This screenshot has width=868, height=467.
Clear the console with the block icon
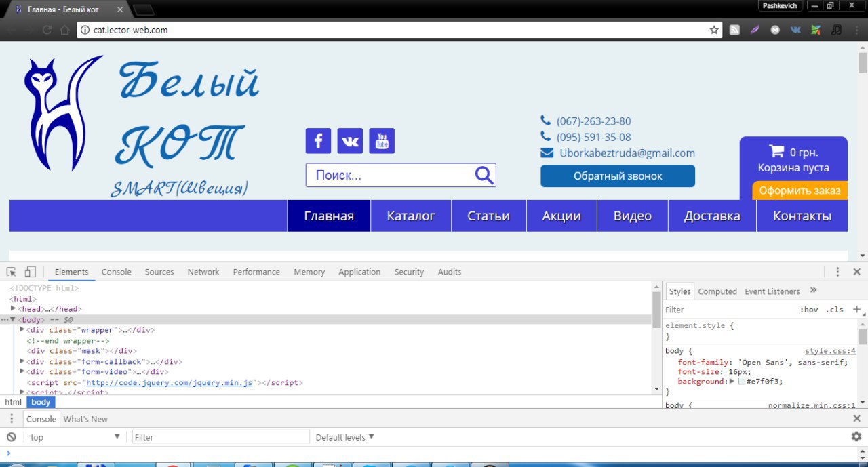coord(12,437)
